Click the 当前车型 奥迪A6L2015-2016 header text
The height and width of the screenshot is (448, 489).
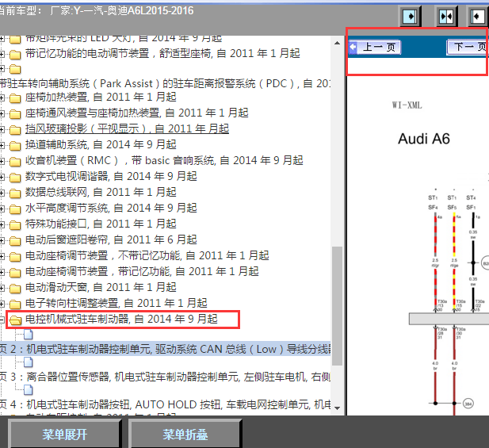(96, 11)
